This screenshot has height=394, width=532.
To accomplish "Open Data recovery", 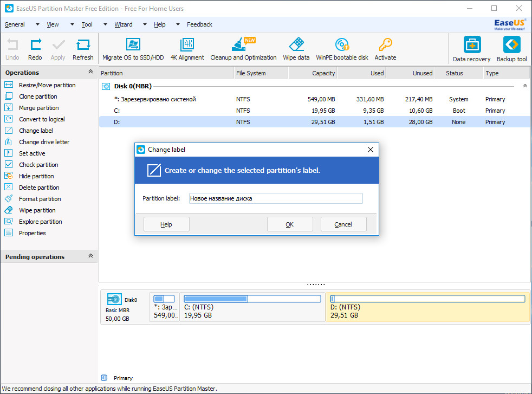I will (472, 49).
